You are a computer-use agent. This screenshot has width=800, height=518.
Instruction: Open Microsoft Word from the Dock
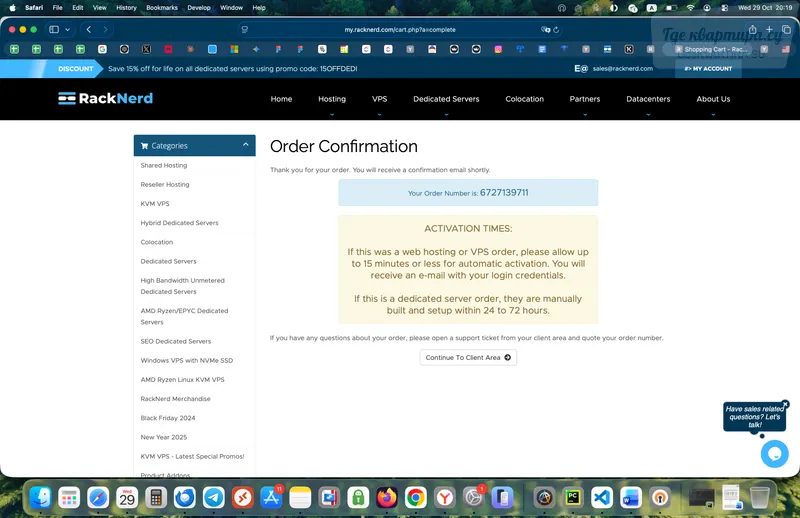pyautogui.click(x=631, y=497)
